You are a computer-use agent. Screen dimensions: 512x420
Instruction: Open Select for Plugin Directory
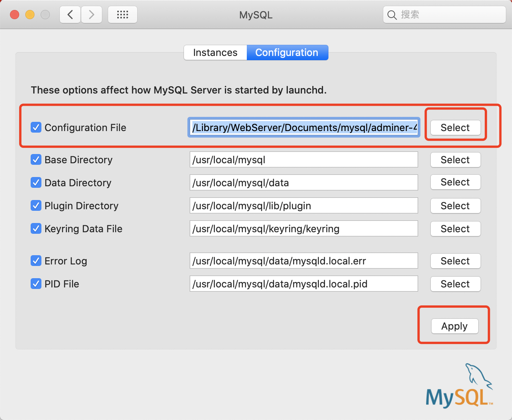[455, 206]
